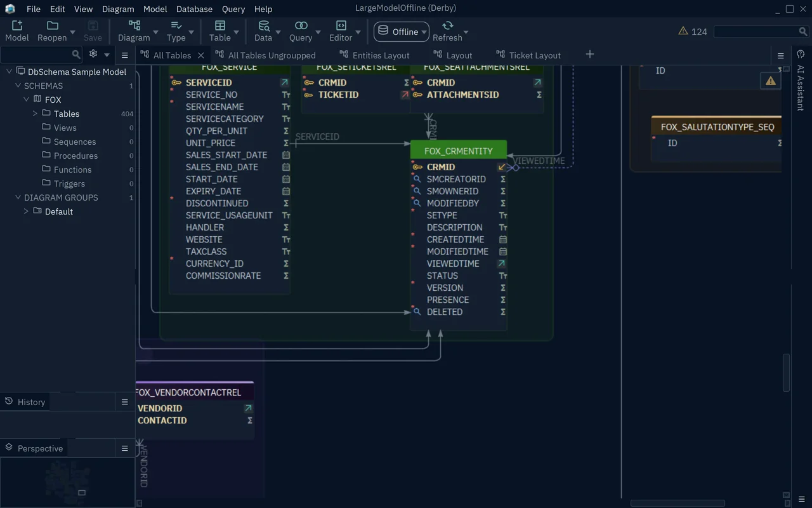Click the Refresh toolbar icon
This screenshot has height=508, width=812.
point(448,25)
